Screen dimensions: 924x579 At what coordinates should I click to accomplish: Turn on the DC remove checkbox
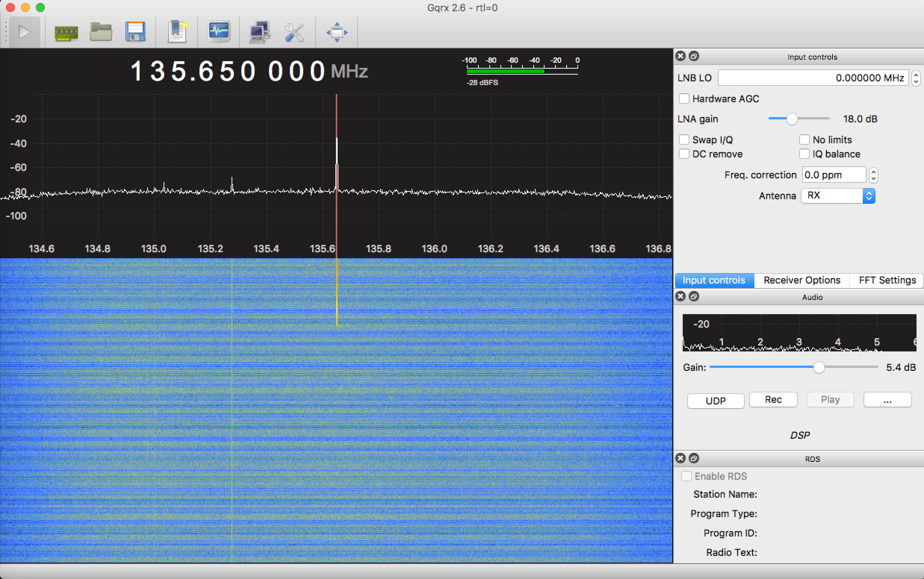click(684, 154)
